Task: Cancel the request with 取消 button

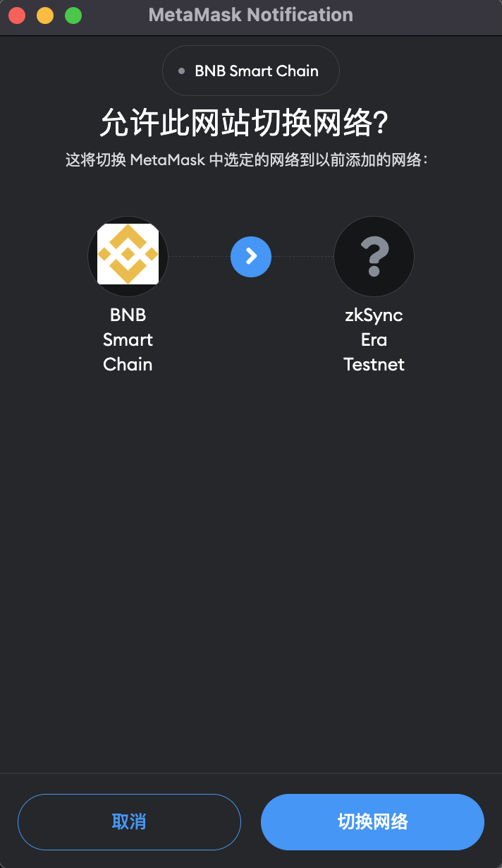Action: point(129,821)
